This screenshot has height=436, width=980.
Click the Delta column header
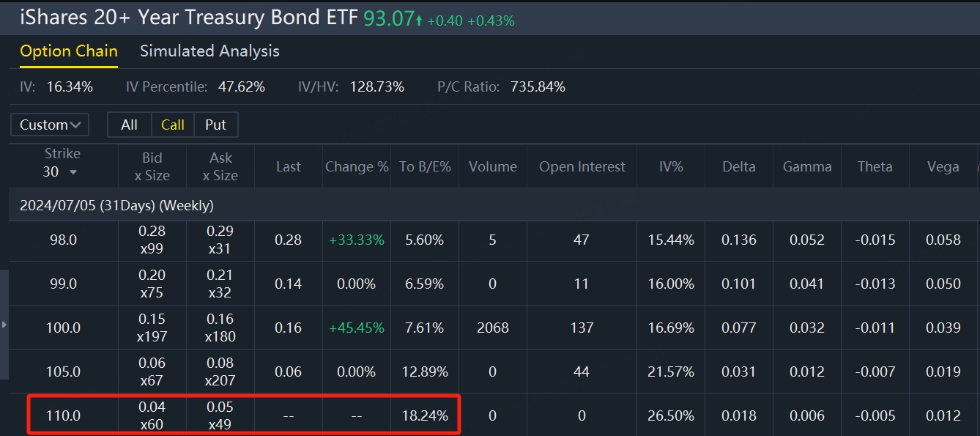pos(739,166)
